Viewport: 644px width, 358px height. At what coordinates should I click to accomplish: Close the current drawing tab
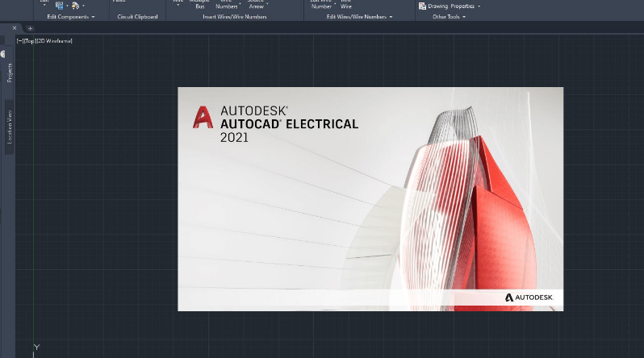tap(15, 28)
